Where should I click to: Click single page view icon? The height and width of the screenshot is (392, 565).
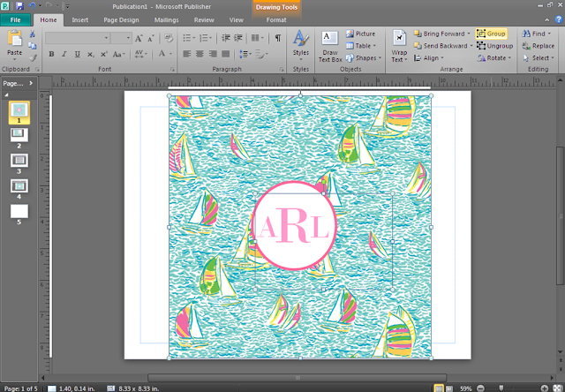[x=439, y=388]
